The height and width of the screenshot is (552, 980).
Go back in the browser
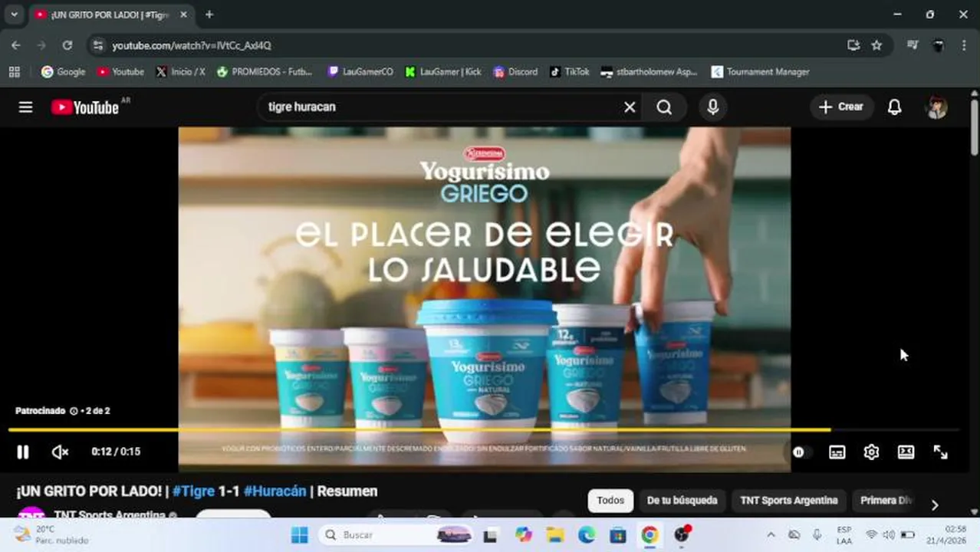click(16, 45)
